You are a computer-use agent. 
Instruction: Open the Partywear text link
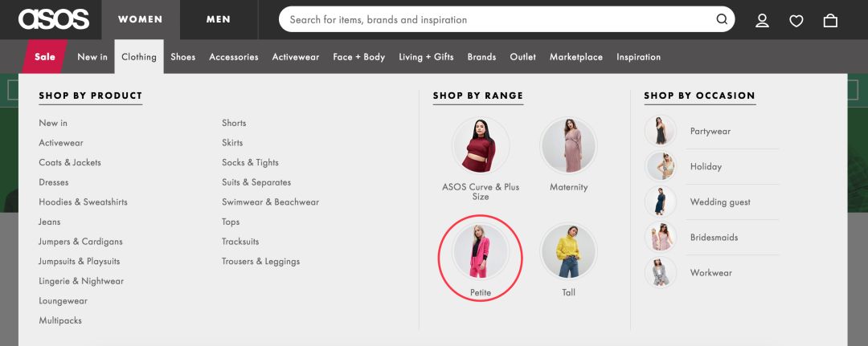coord(710,132)
